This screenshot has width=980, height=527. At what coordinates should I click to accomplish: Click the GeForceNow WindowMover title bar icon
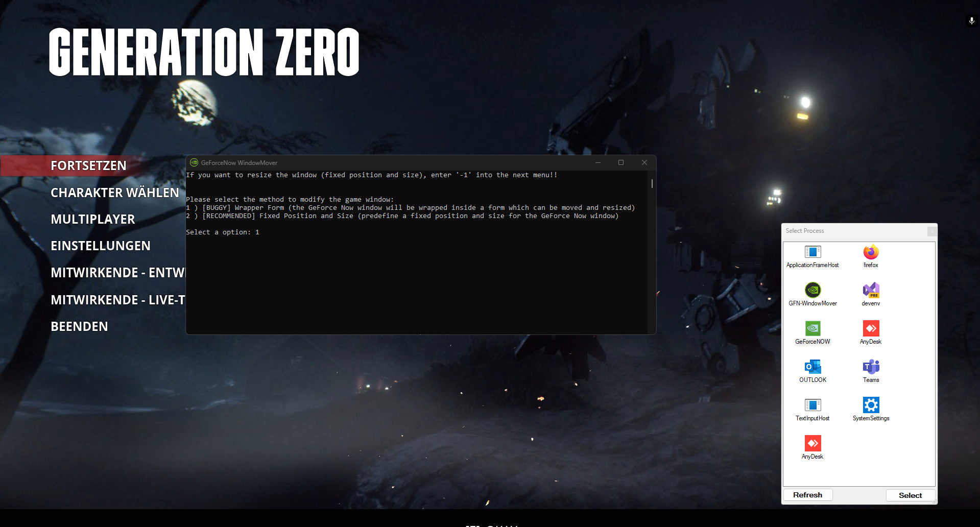click(x=194, y=162)
